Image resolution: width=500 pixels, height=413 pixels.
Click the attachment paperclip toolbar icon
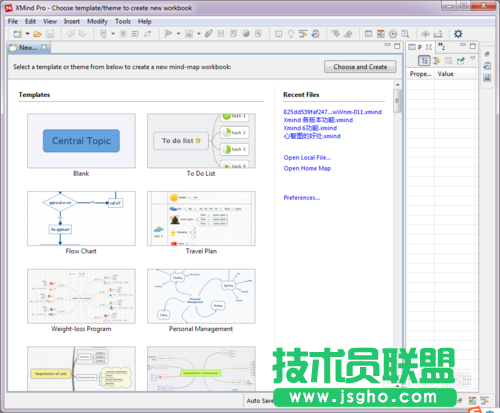(209, 34)
